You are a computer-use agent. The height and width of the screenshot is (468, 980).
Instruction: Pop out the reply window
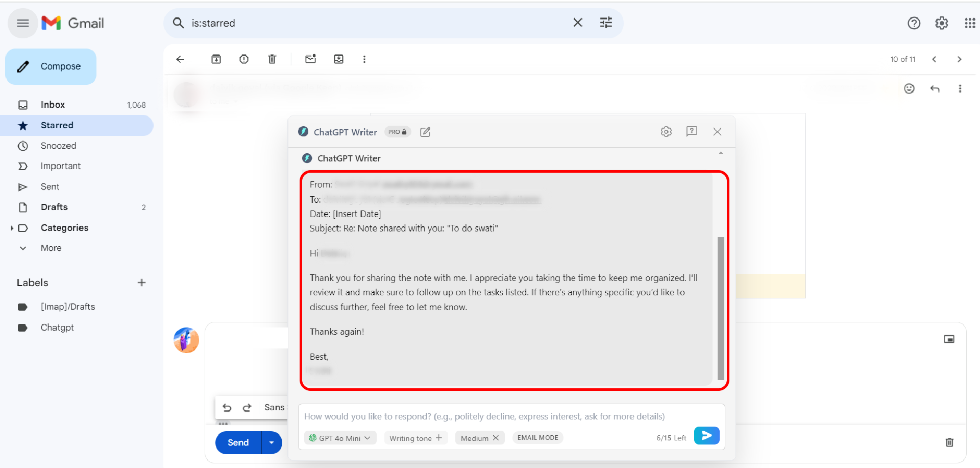click(x=949, y=339)
